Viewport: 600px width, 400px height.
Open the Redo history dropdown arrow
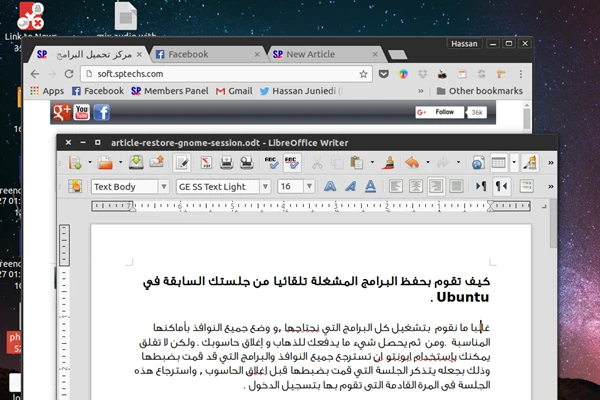(458, 162)
